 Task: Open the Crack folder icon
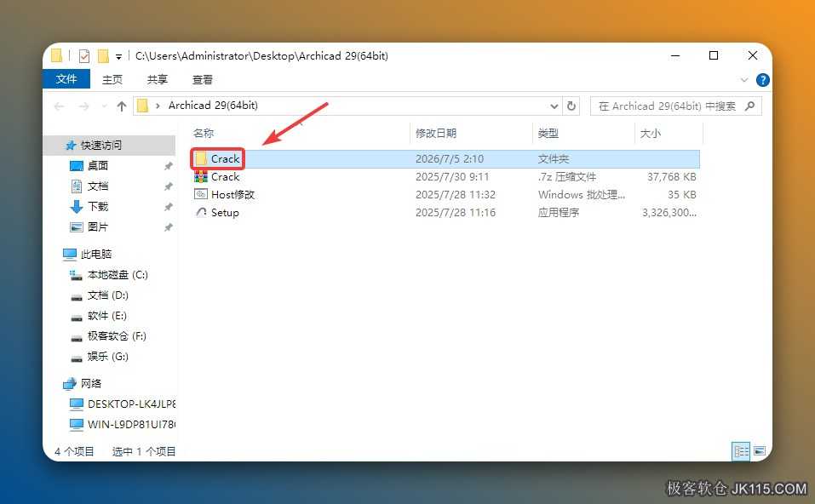(x=201, y=158)
